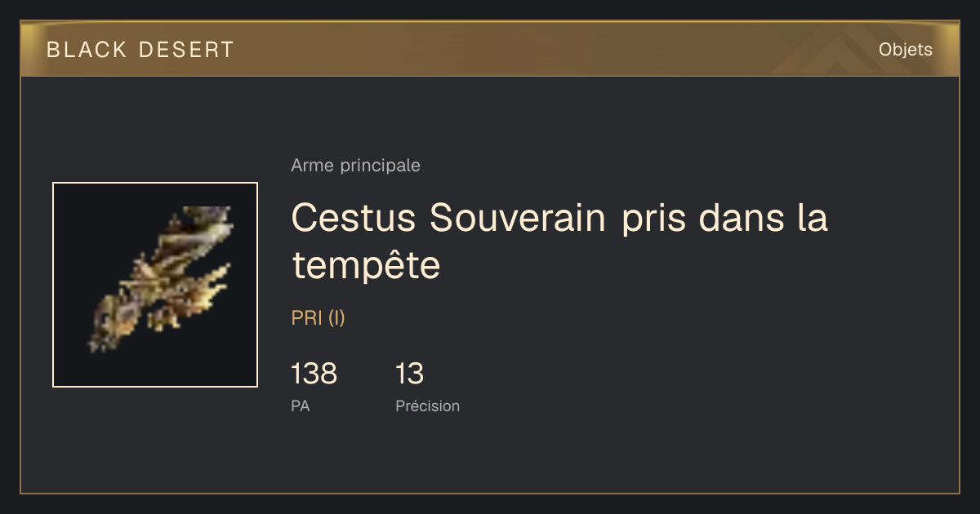The width and height of the screenshot is (980, 514).
Task: Select the Arme principale category label
Action: [355, 166]
